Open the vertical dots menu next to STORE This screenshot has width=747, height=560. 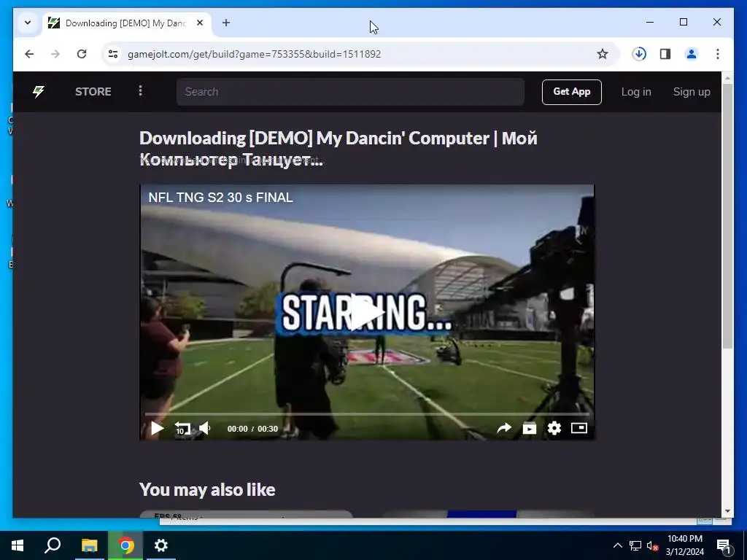tap(140, 90)
